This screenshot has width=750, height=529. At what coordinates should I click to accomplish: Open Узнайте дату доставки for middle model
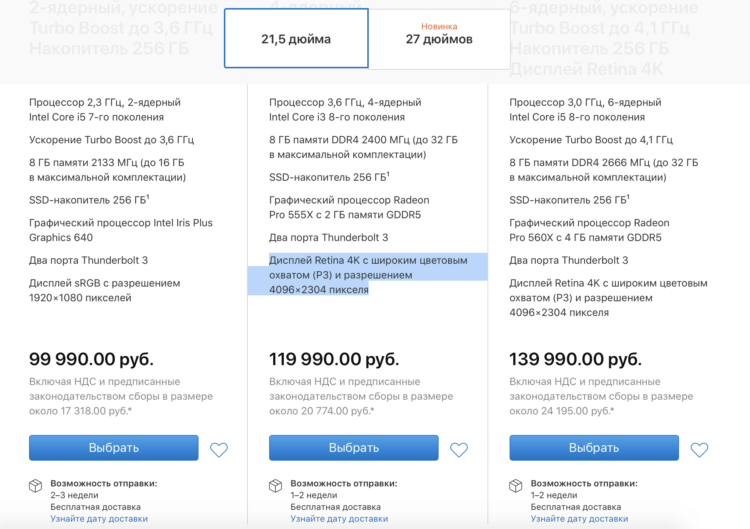(339, 519)
